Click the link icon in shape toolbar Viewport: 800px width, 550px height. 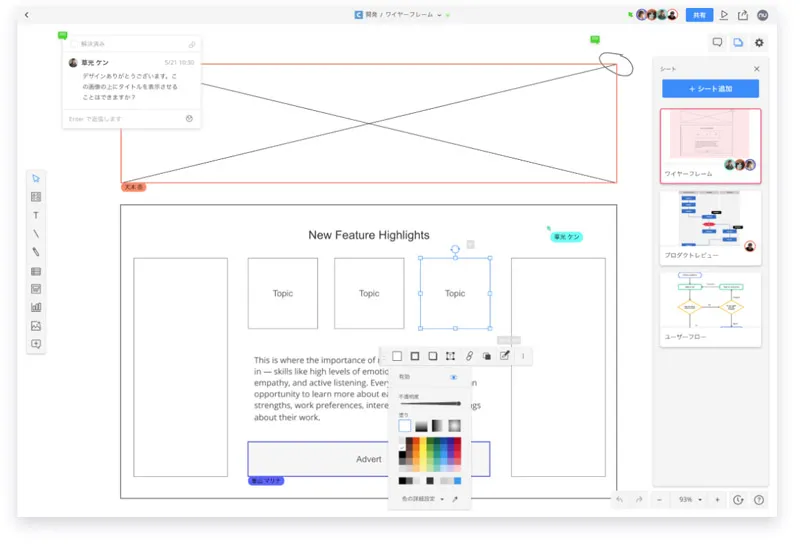[x=469, y=356]
